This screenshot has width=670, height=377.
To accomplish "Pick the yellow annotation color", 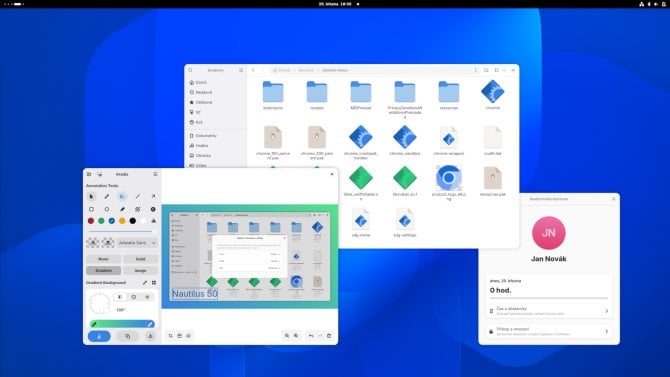I will [122, 221].
